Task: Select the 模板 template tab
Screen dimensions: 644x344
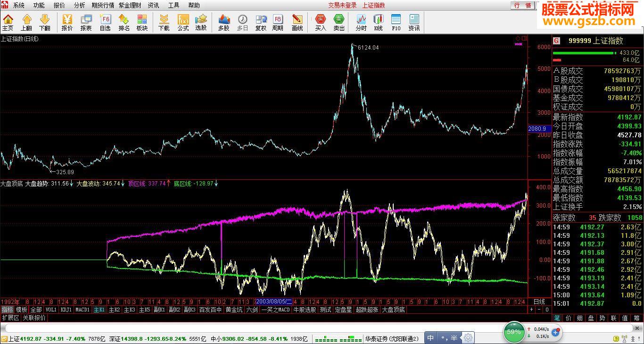Action: [x=22, y=310]
